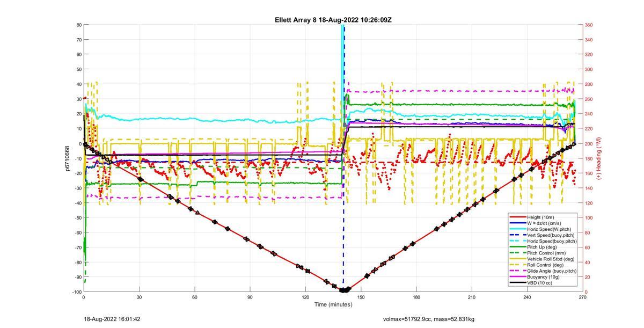The width and height of the screenshot is (644, 328).
Task: Click the left axis tick label '-50'
Action: 78,217
